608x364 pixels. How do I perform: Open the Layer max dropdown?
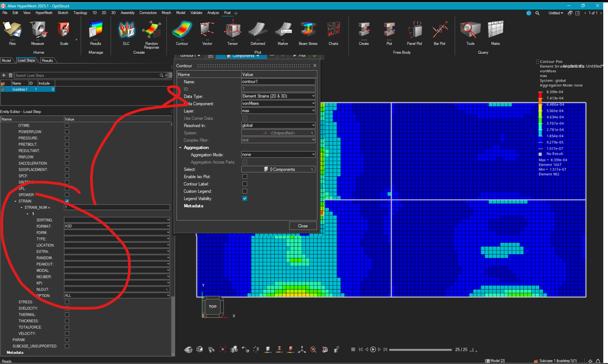tap(278, 111)
